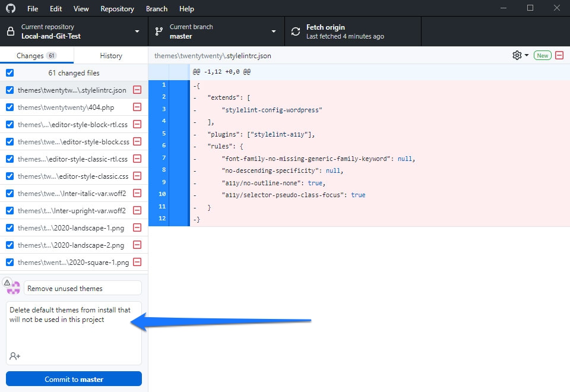Select the 2020-square-1.png file row
Screen dimensions: 570x392
(74, 262)
